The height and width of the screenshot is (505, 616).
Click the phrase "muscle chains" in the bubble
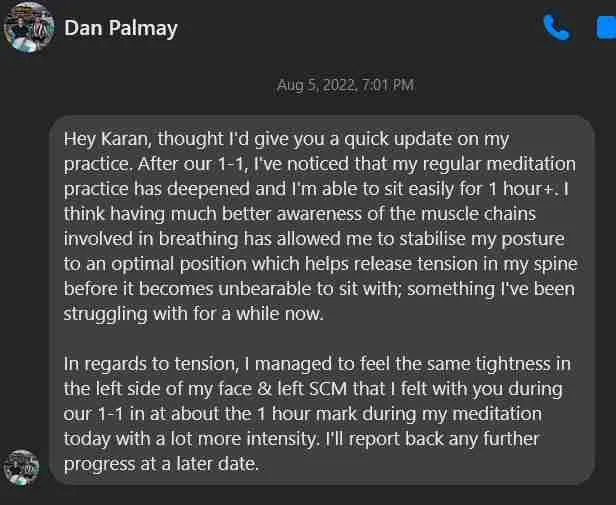coord(478,214)
